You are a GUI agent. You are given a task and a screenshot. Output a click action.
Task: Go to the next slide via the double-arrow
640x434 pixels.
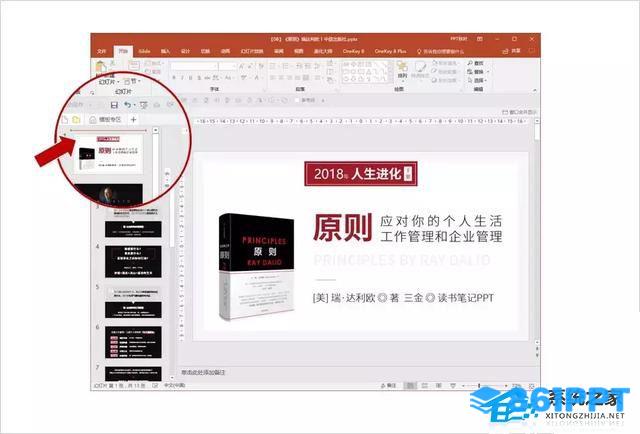tap(537, 356)
